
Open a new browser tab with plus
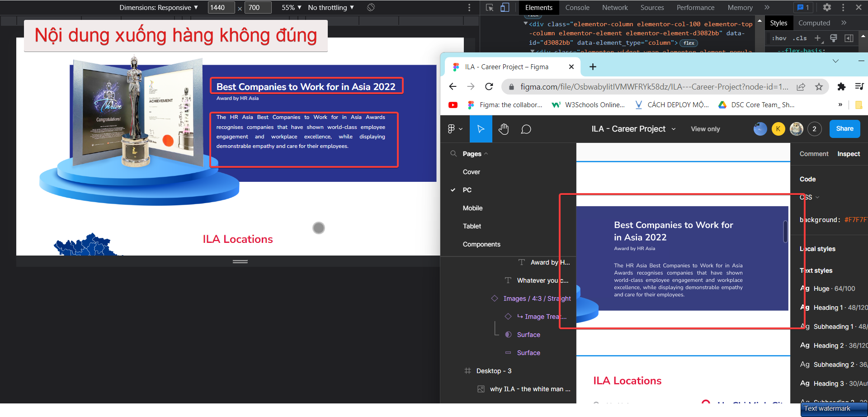(593, 67)
